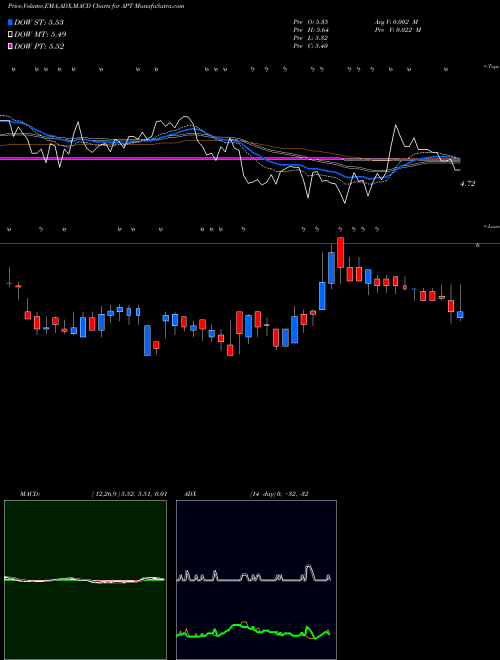Click the magenta DOW PT legend swatch
Screen dimensions: 500x660
pyautogui.click(x=11, y=46)
